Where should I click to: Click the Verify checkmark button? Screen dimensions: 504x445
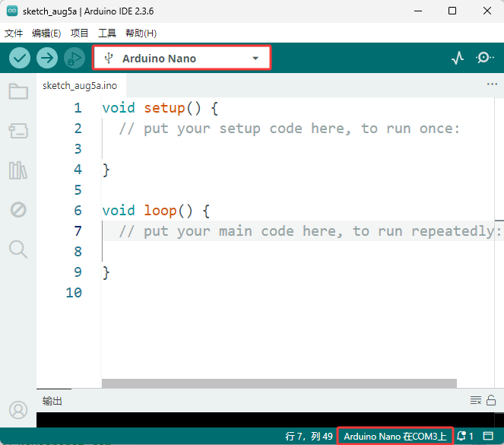coord(20,59)
